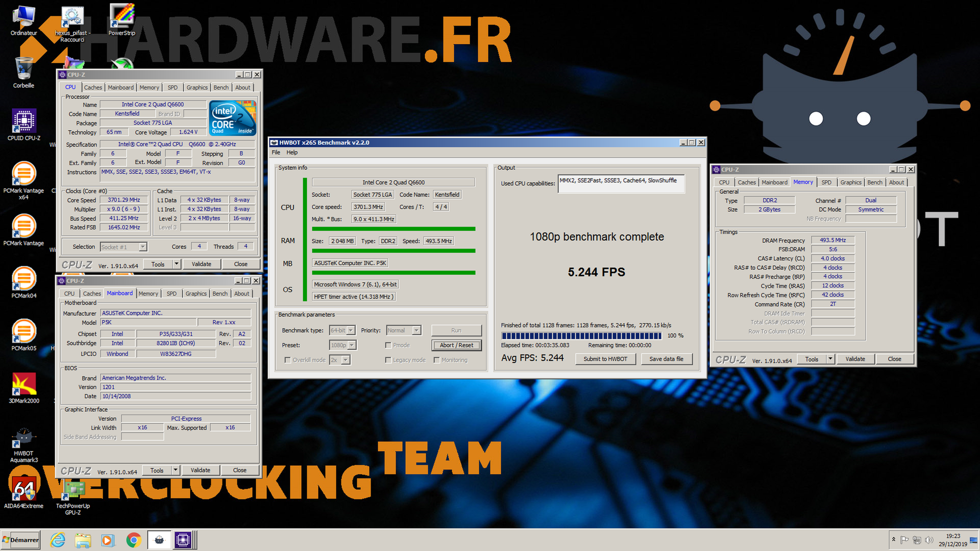Viewport: 980px width, 551px height.
Task: Open hexus_pifast shortcut icon
Action: click(x=72, y=24)
